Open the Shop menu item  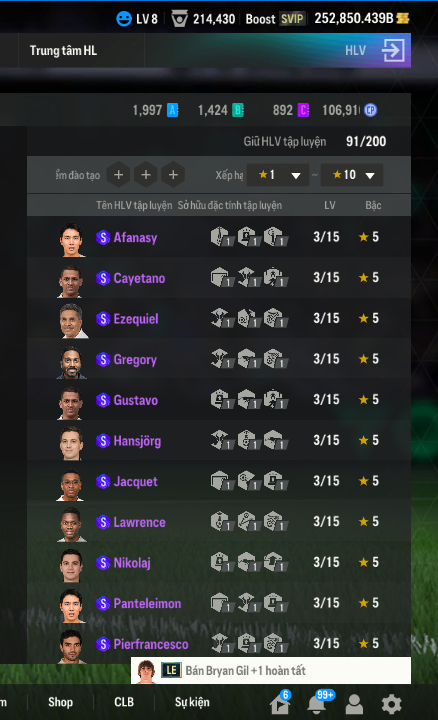click(x=61, y=702)
